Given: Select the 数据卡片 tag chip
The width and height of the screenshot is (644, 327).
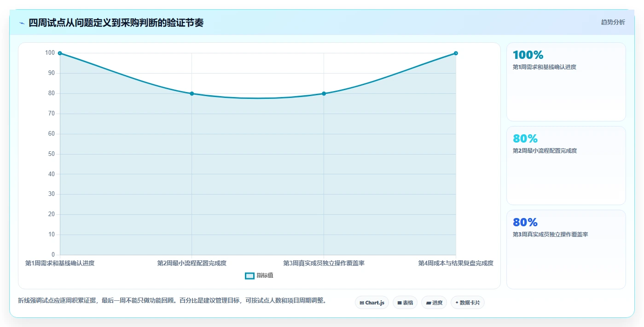Looking at the screenshot, I should [468, 303].
